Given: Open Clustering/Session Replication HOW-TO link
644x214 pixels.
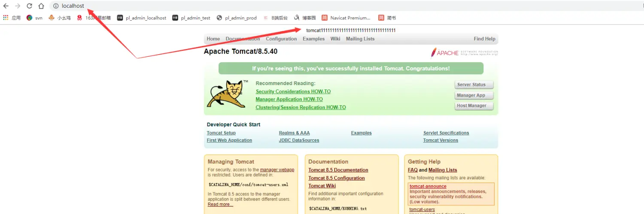Looking at the screenshot, I should [x=301, y=107].
